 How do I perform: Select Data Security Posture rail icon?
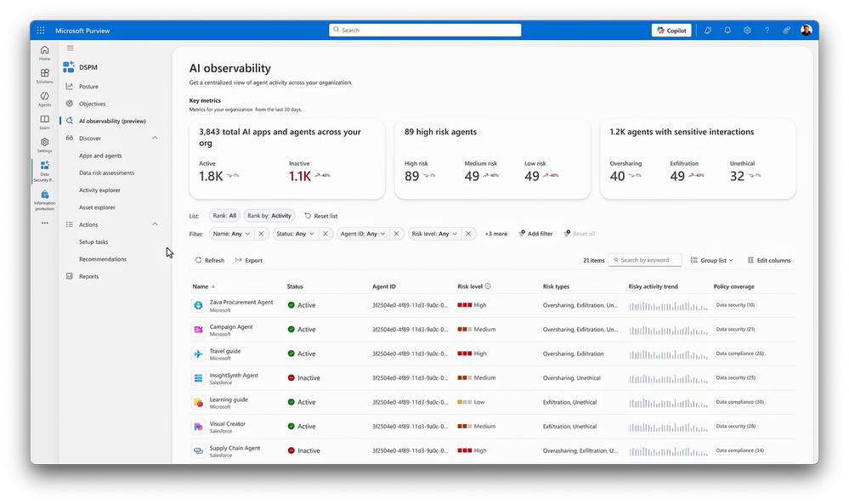click(44, 171)
